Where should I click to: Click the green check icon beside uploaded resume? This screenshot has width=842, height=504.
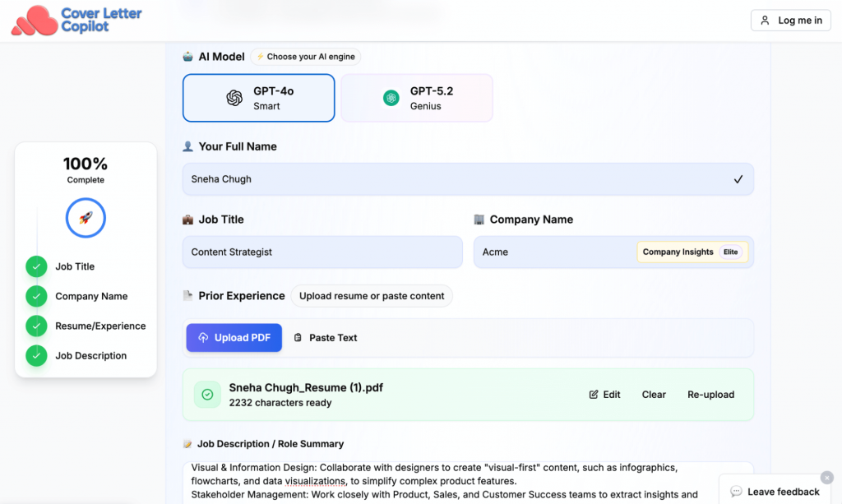click(x=207, y=395)
